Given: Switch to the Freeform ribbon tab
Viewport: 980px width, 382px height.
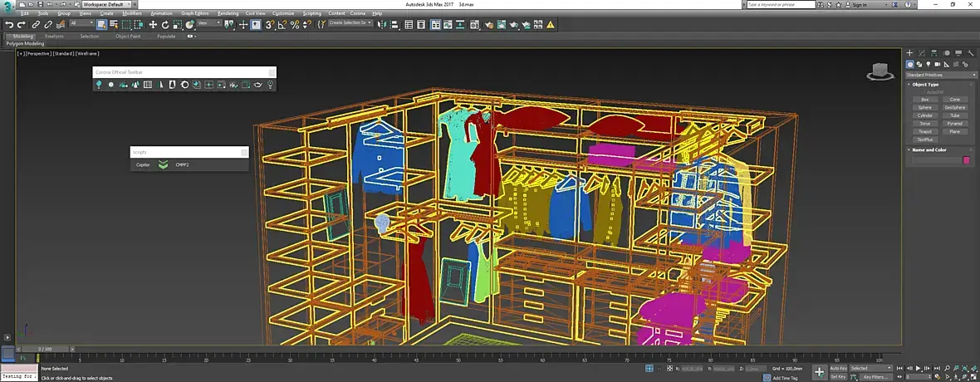Looking at the screenshot, I should tap(54, 37).
